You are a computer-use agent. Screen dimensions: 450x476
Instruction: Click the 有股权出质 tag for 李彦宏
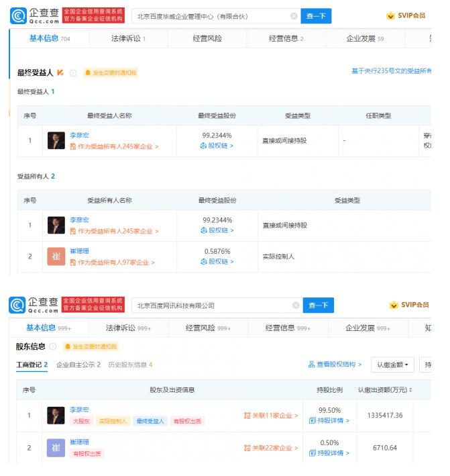[x=187, y=421]
